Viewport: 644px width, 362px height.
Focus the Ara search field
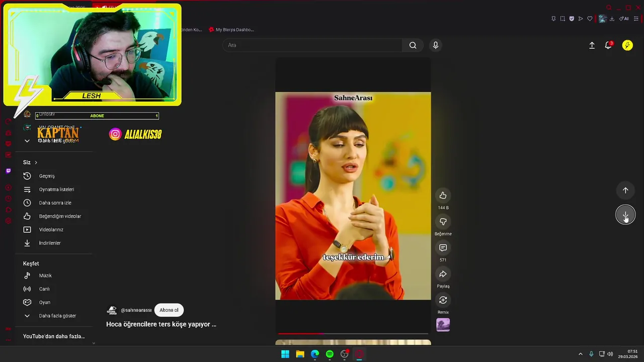click(312, 45)
